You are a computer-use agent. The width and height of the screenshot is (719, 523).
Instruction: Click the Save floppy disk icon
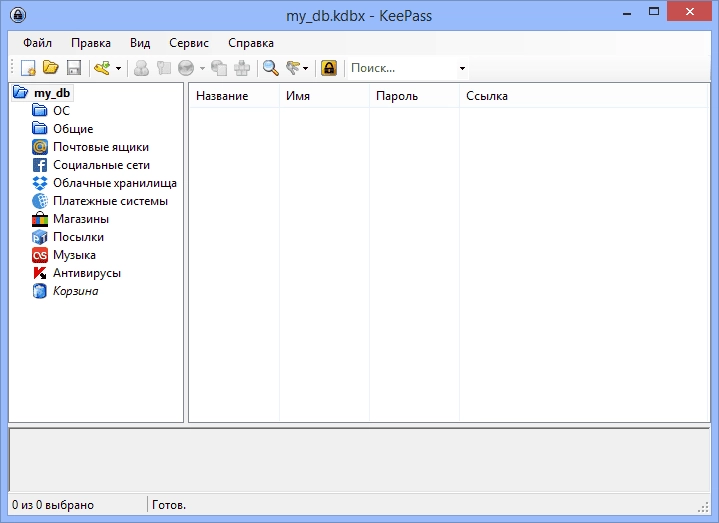74,68
